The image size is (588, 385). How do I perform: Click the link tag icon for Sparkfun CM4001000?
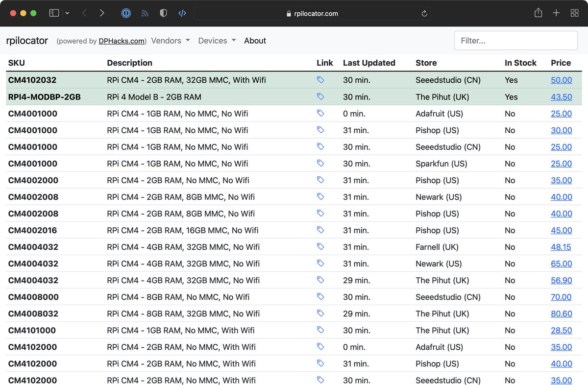click(x=320, y=163)
